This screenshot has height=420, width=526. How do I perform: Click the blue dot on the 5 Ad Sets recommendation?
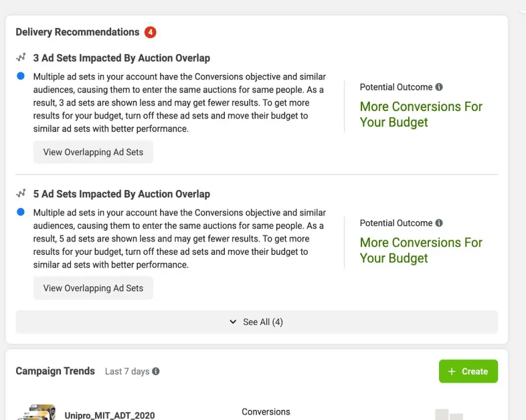click(21, 212)
